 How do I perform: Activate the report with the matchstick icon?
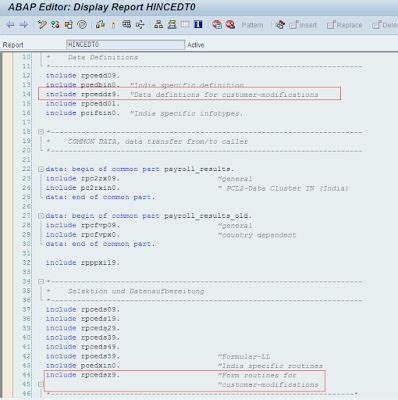point(113,25)
